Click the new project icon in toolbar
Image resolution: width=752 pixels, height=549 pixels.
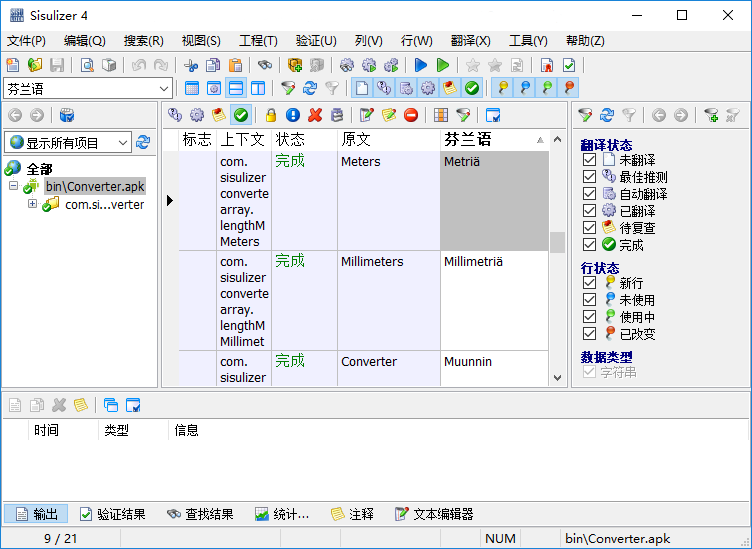coord(13,65)
